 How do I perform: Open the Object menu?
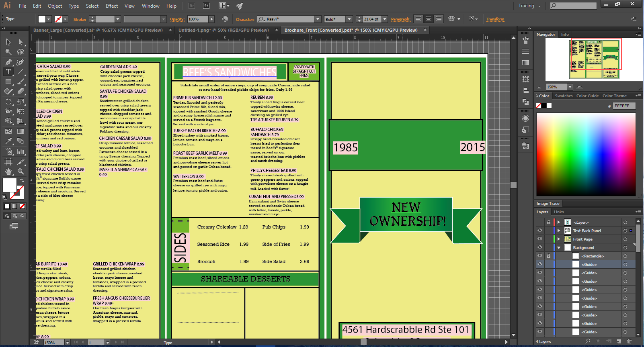pos(55,6)
